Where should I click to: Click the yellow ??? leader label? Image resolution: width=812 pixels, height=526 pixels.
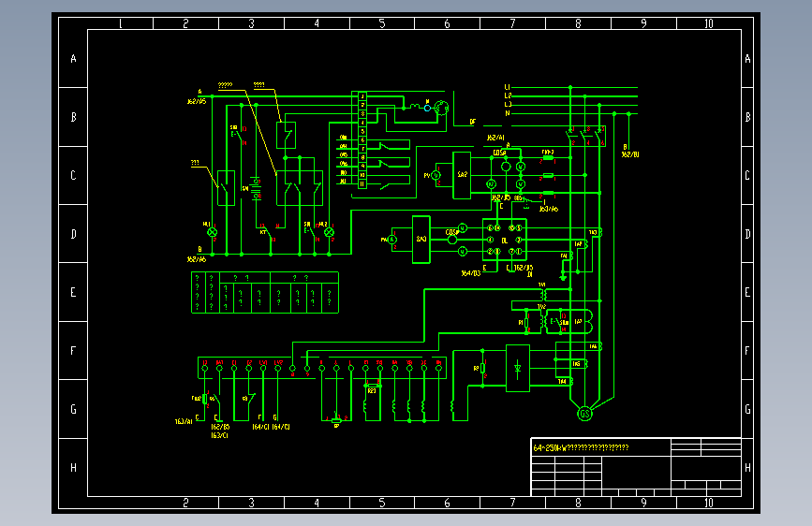[195, 163]
